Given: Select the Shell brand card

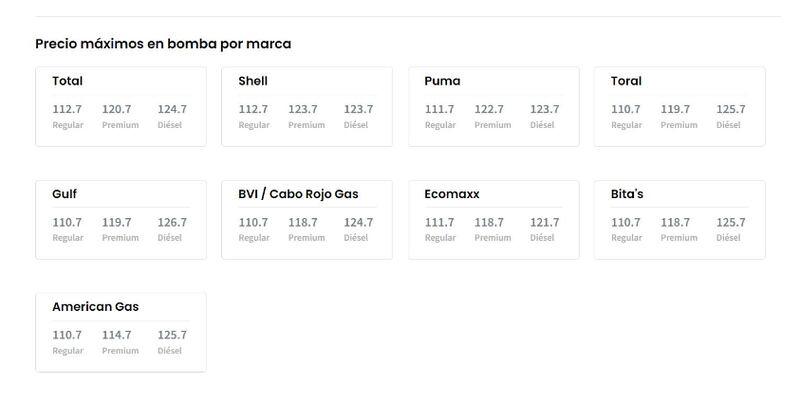Looking at the screenshot, I should pos(307,107).
